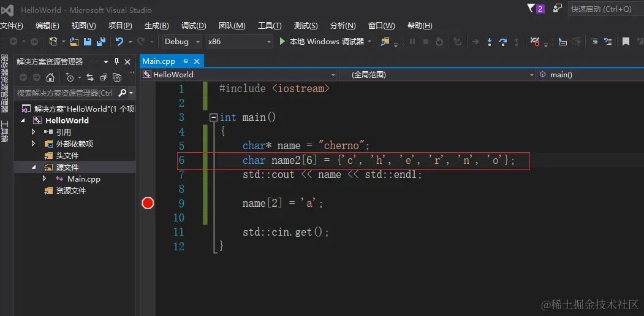644x316 pixels.
Task: Click the Home icon in Solution Explorer
Action: pyautogui.click(x=50, y=77)
